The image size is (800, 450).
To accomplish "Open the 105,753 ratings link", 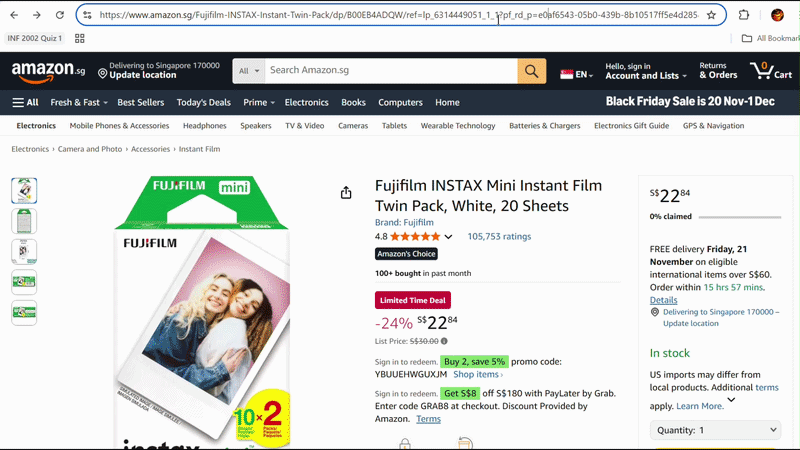I will pos(499,237).
